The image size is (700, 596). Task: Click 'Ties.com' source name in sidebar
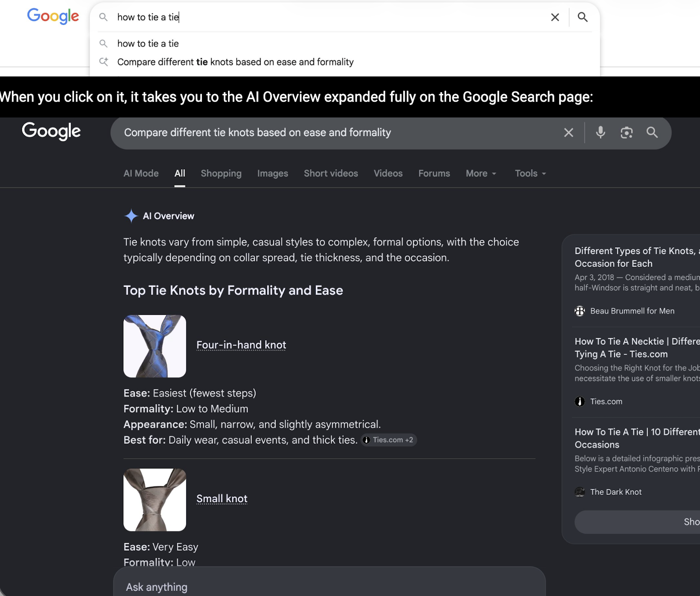[606, 402]
